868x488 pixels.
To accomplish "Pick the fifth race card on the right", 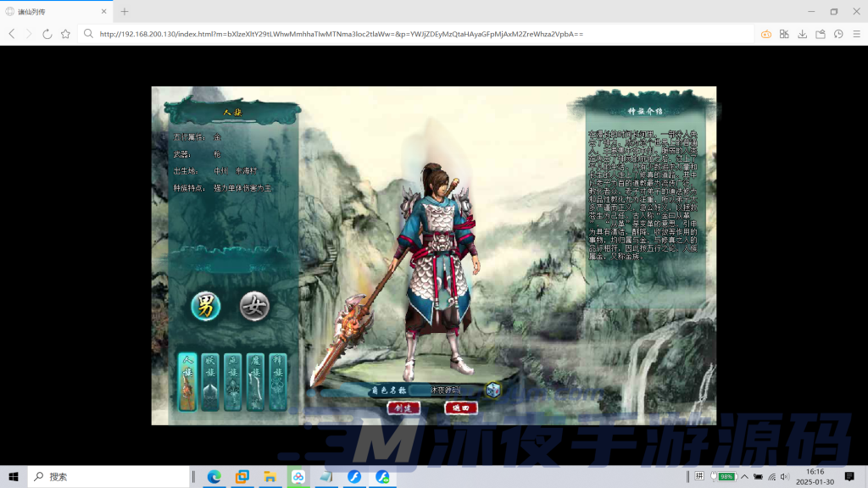I will click(278, 382).
